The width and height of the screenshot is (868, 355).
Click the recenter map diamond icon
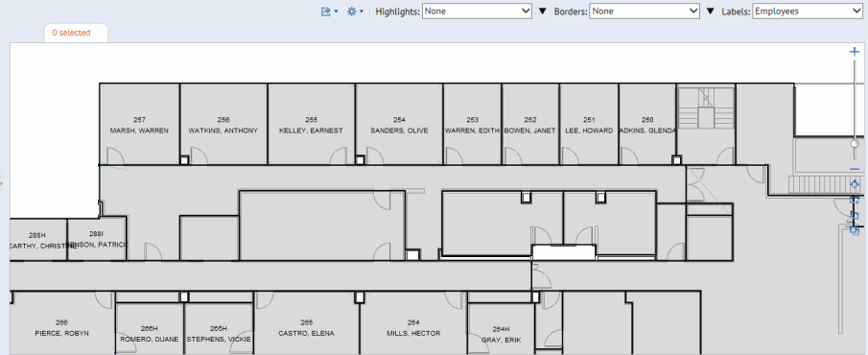point(855,184)
